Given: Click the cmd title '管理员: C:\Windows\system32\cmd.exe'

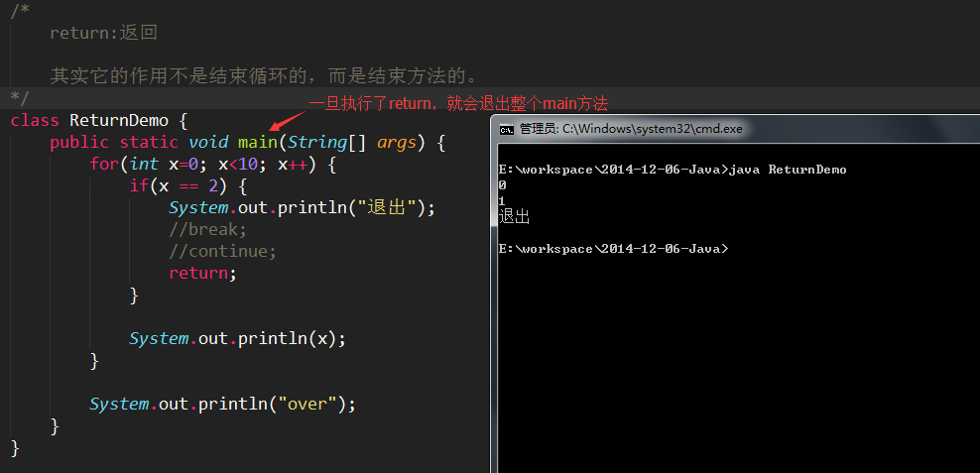Looking at the screenshot, I should (x=631, y=129).
